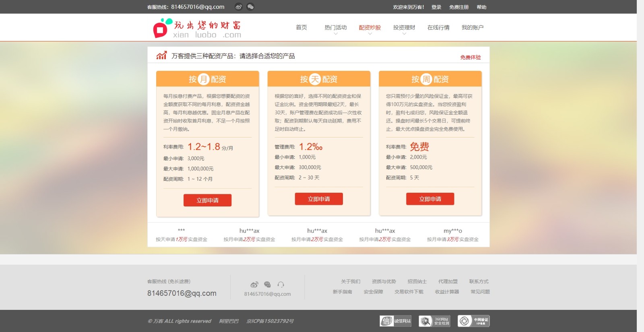The height and width of the screenshot is (332, 644).
Task: Click the 360网站安全检测 badge
Action: 434,321
